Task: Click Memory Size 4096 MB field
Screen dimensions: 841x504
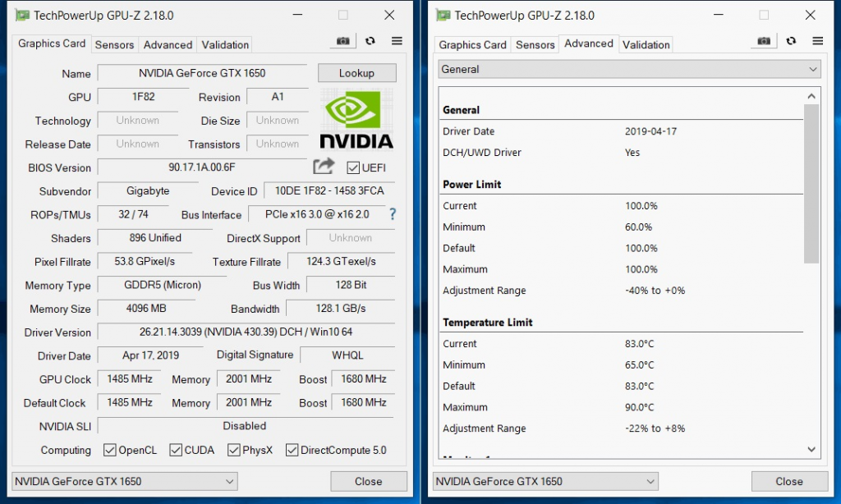Action: [146, 309]
